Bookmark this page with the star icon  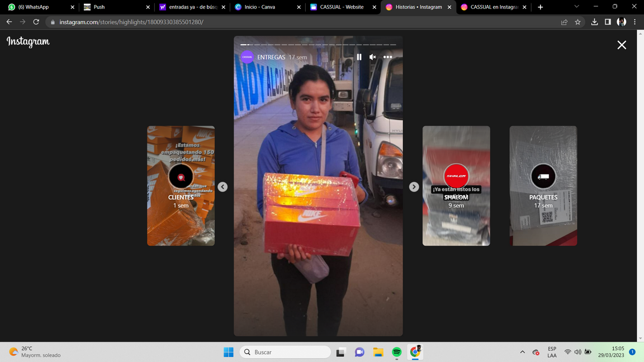577,22
